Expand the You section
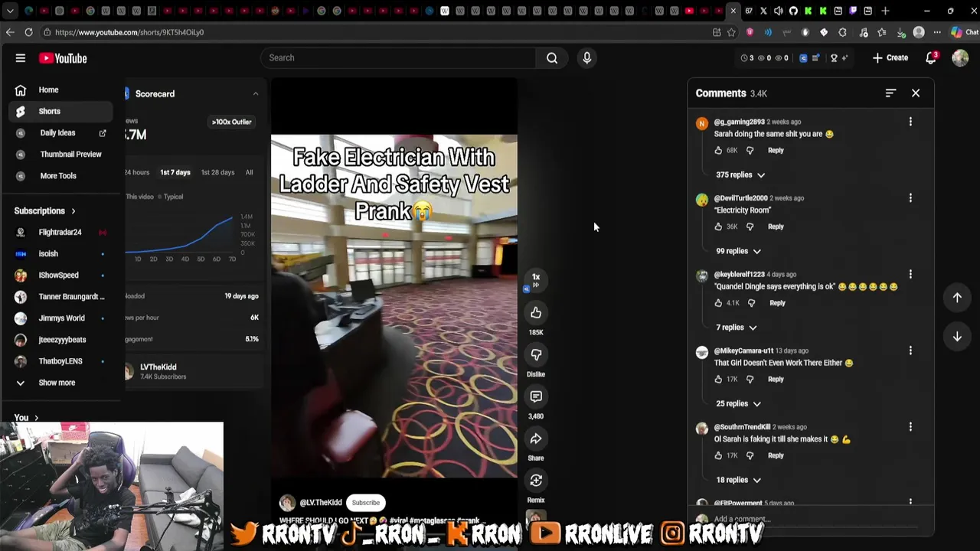 [x=26, y=418]
